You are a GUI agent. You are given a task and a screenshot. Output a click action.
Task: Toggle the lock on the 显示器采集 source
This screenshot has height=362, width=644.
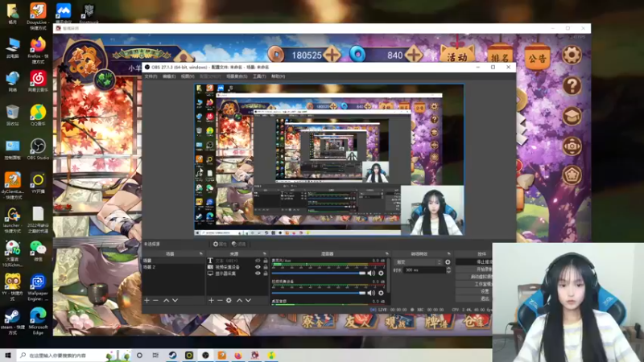(x=266, y=274)
